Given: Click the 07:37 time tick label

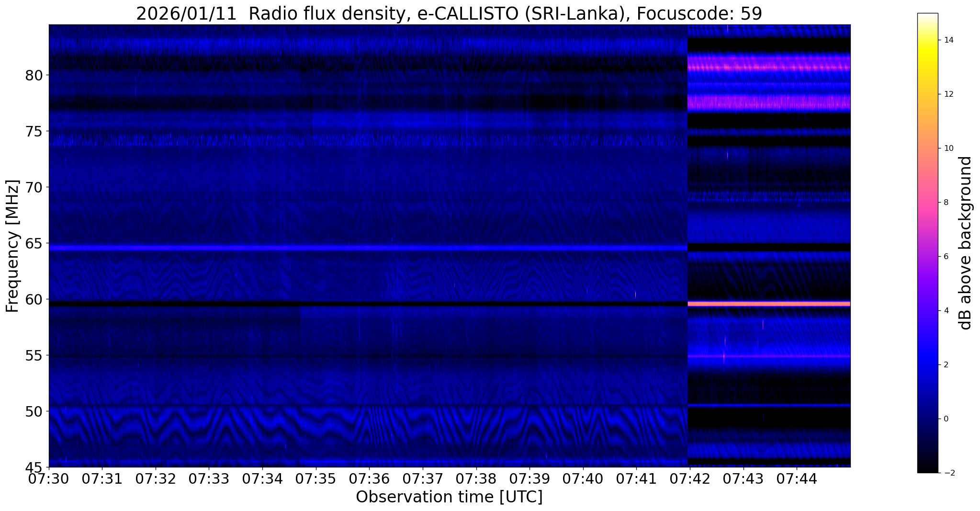Looking at the screenshot, I should coord(423,478).
